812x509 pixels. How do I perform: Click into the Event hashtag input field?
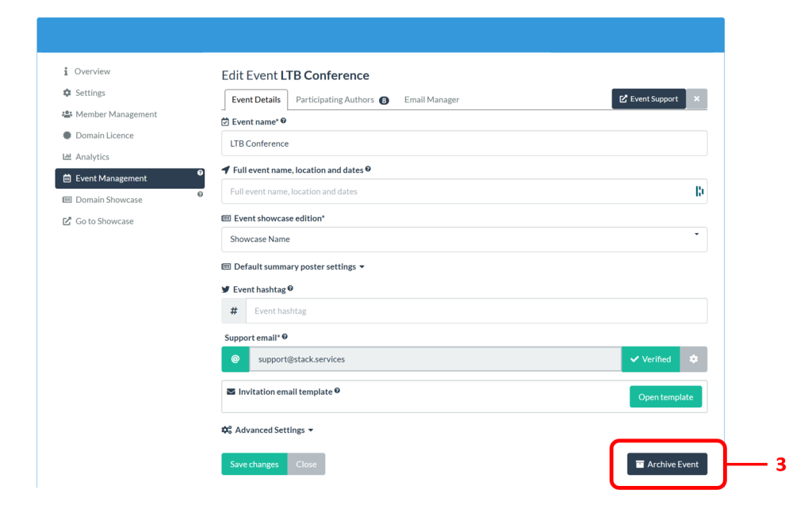tap(476, 312)
